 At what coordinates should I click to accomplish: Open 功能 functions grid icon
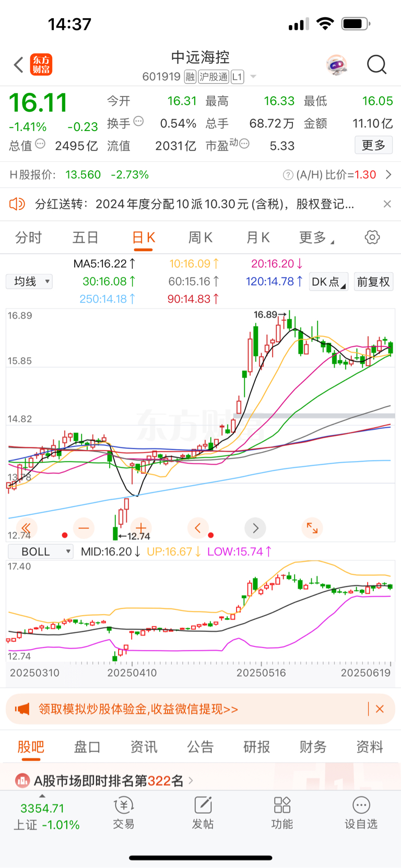pos(282,813)
